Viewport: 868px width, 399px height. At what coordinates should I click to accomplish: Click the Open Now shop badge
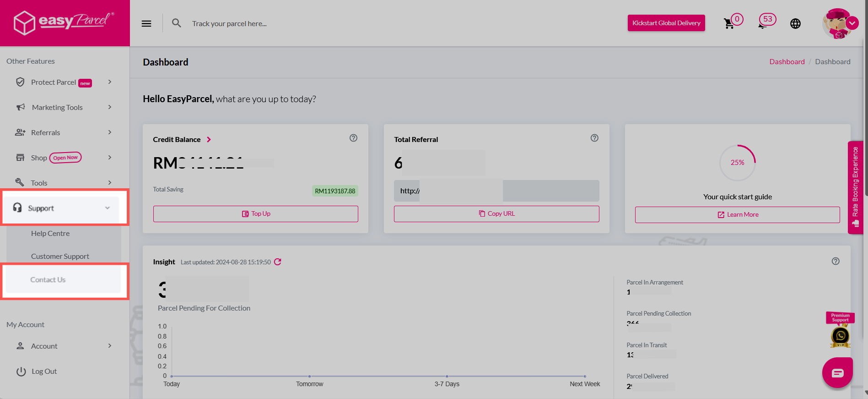pos(65,158)
